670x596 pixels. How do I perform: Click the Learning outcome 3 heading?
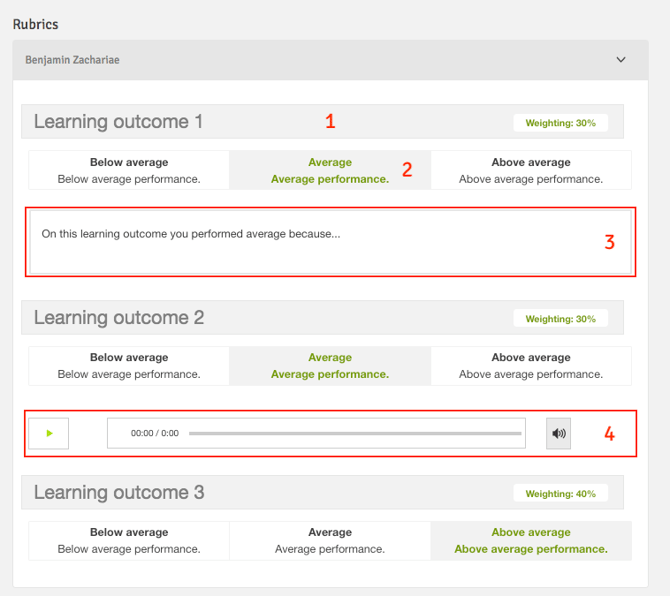coord(119,492)
